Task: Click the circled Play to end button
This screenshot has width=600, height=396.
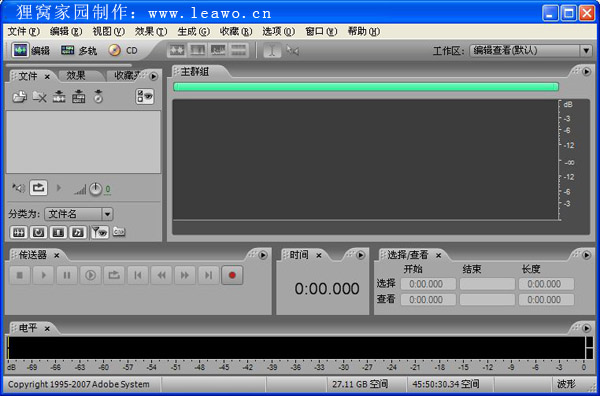Action: pyautogui.click(x=90, y=275)
